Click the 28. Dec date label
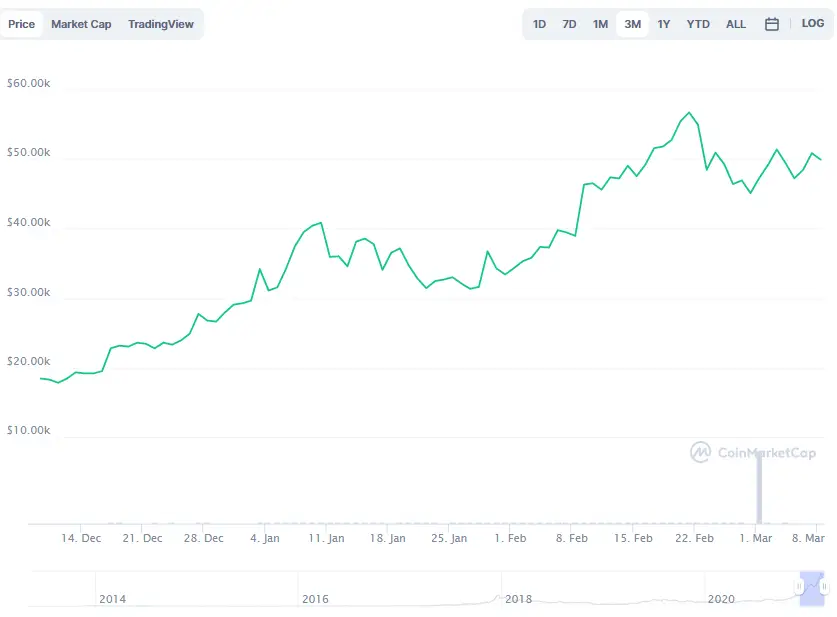The width and height of the screenshot is (837, 617). coord(204,538)
